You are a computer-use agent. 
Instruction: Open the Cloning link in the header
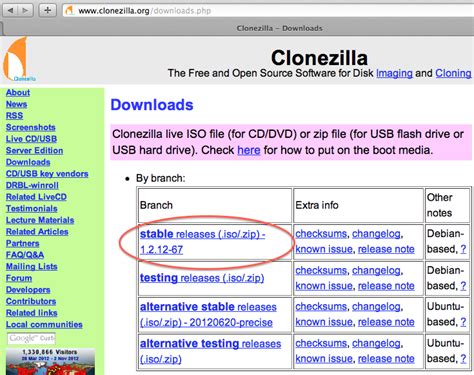pyautogui.click(x=453, y=73)
